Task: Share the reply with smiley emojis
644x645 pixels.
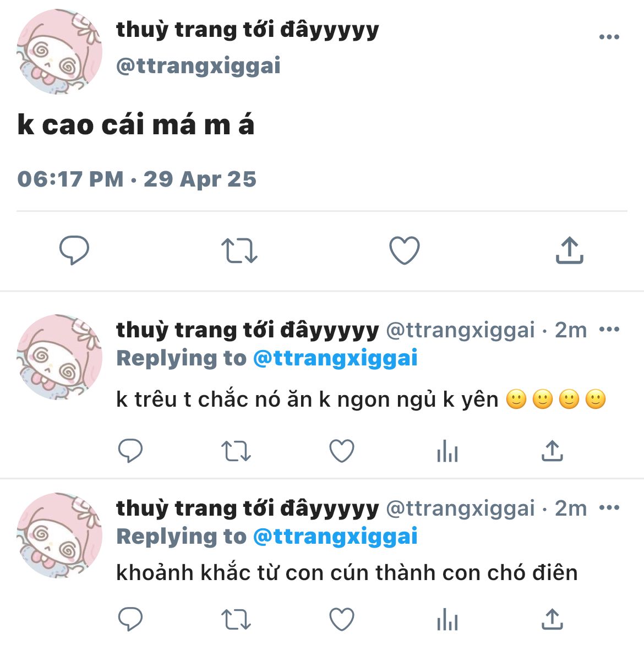Action: click(552, 450)
